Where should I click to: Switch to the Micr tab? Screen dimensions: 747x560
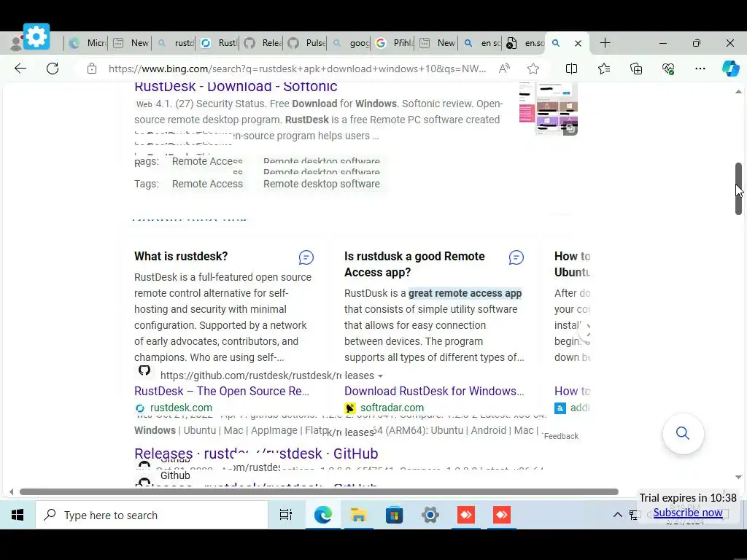tap(88, 43)
